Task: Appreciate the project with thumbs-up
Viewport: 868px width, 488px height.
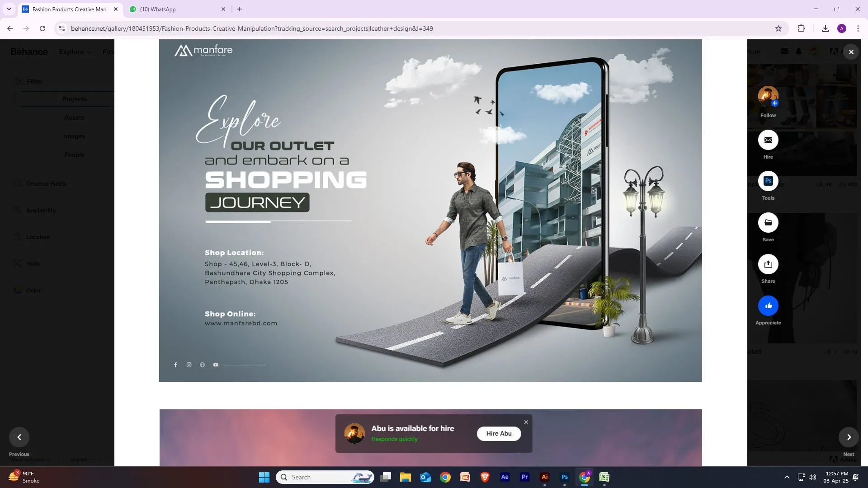Action: [768, 306]
